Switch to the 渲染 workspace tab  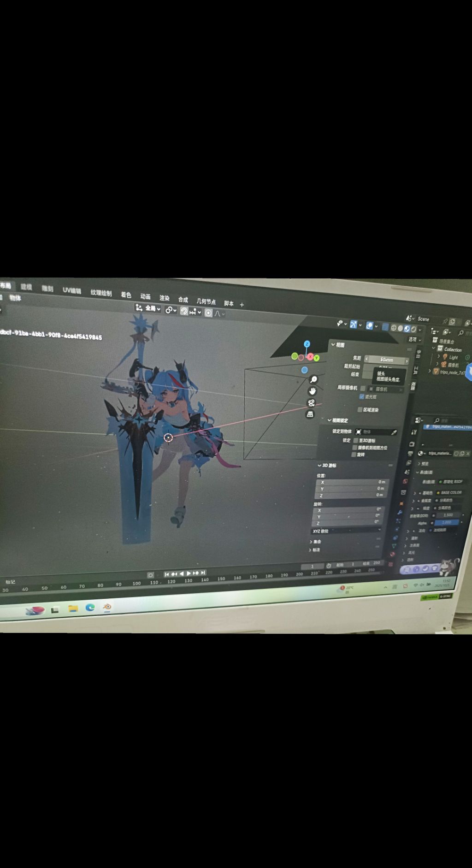point(164,298)
